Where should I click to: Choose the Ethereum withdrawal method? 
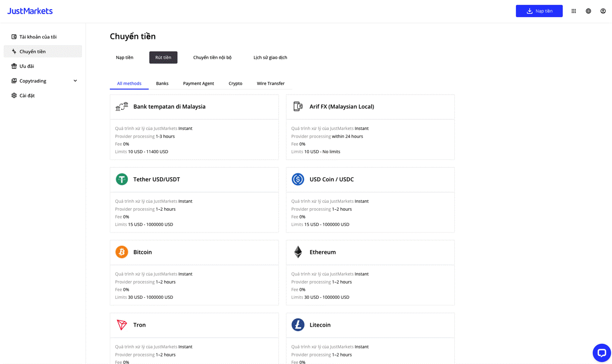point(370,272)
